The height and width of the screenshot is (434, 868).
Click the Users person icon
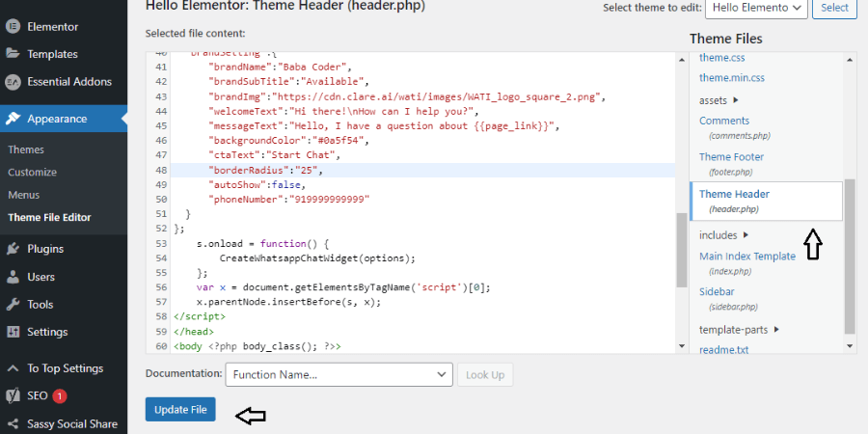pyautogui.click(x=13, y=277)
